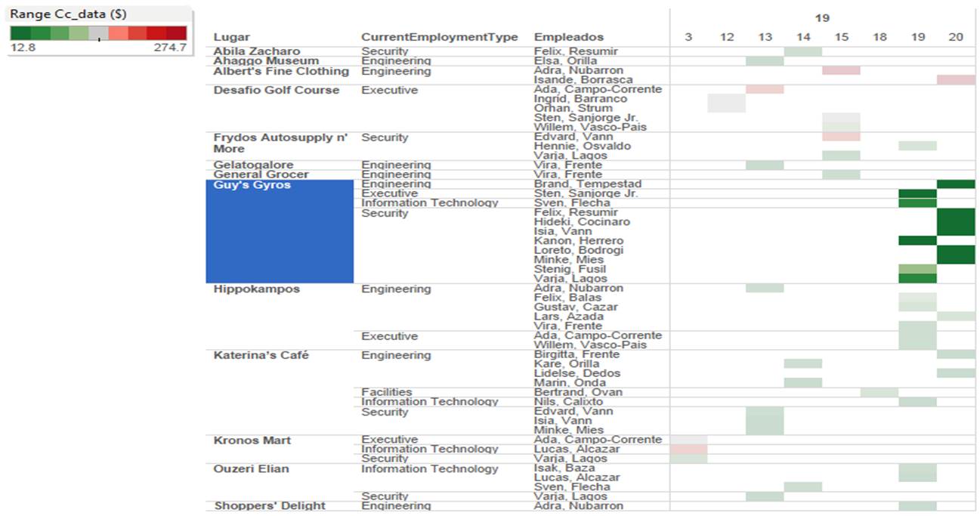This screenshot has height=516, width=980.
Task: Select the day 18 column header
Action: click(x=880, y=37)
